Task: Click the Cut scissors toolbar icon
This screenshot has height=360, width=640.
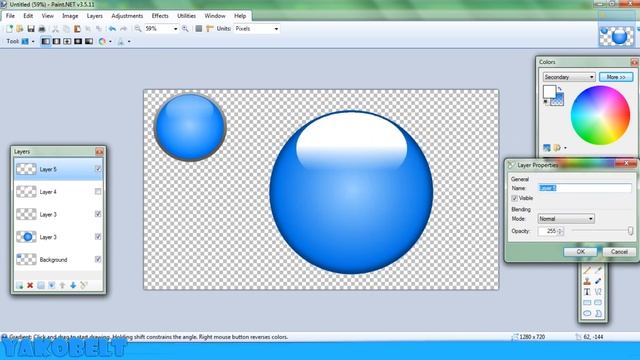Action: point(56,29)
